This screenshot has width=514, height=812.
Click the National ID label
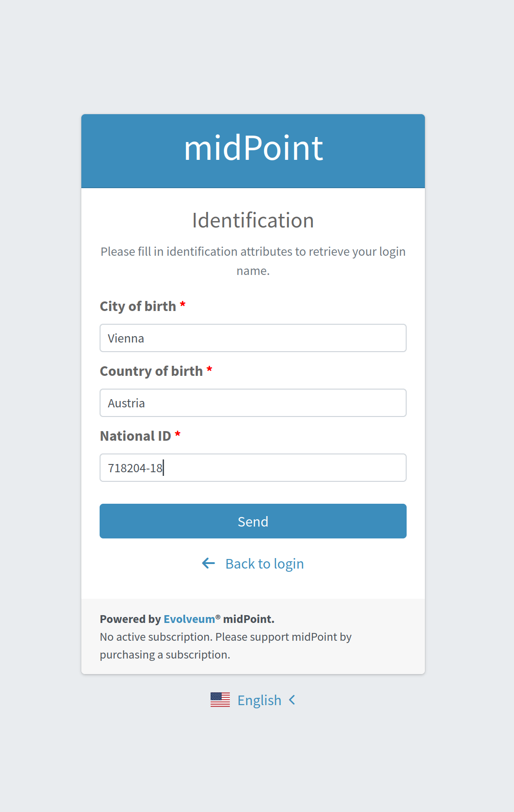135,436
